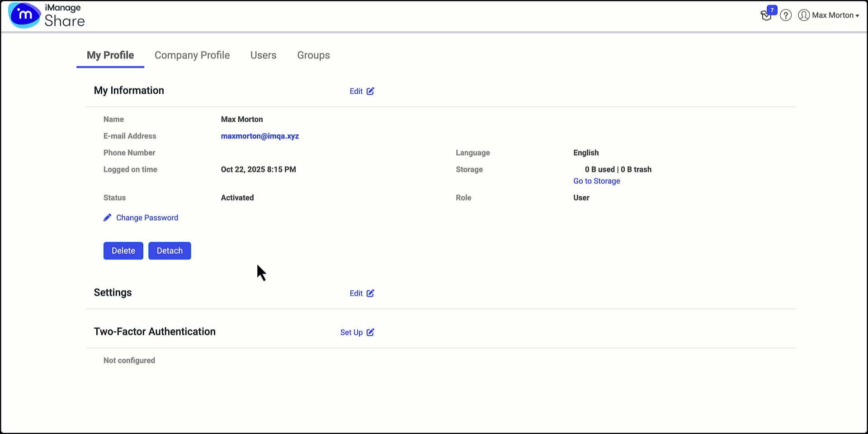The height and width of the screenshot is (434, 868).
Task: Click the user avatar icon
Action: coord(803,15)
